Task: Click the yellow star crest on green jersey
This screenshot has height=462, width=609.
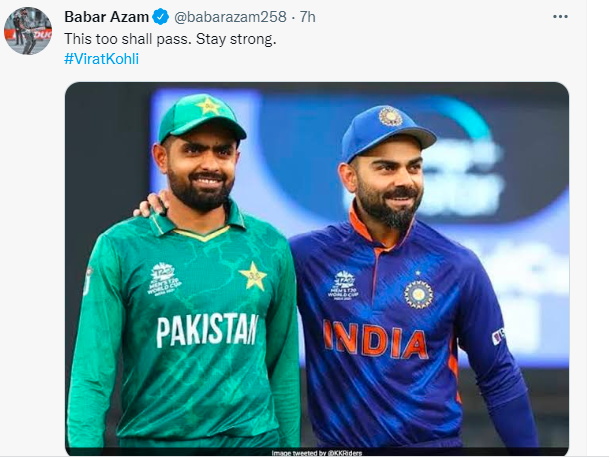Action: tap(253, 276)
